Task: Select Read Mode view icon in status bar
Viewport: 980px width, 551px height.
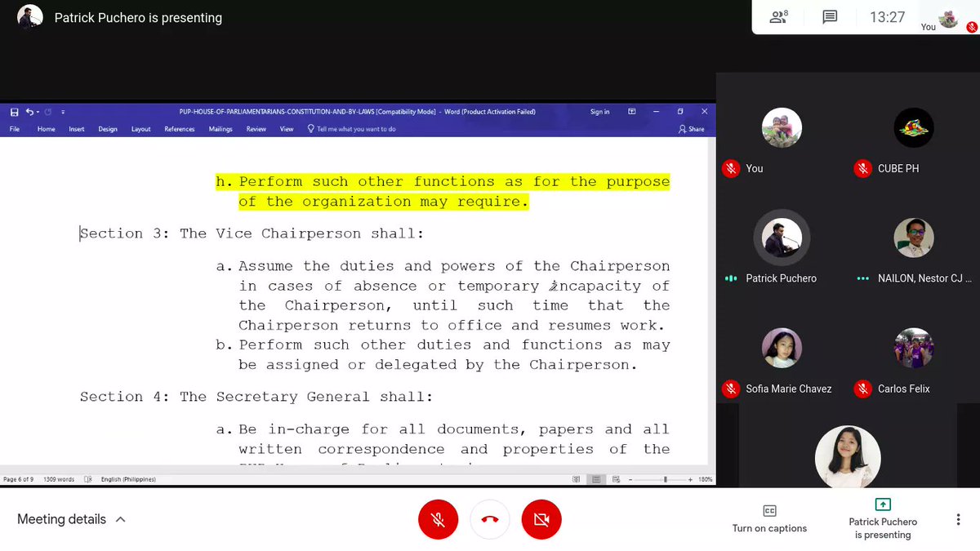Action: [x=577, y=479]
